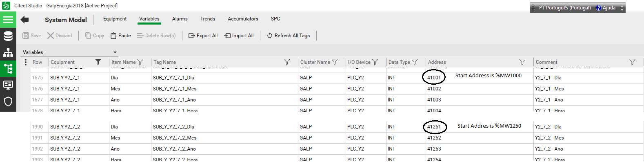Select row 1990 by its row number
Image resolution: width=644 pixels, height=162 pixels.
pyautogui.click(x=37, y=127)
